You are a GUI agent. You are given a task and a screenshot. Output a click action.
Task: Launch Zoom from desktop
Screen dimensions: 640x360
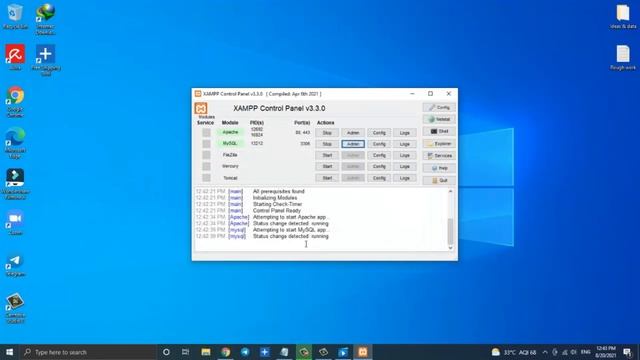click(15, 222)
